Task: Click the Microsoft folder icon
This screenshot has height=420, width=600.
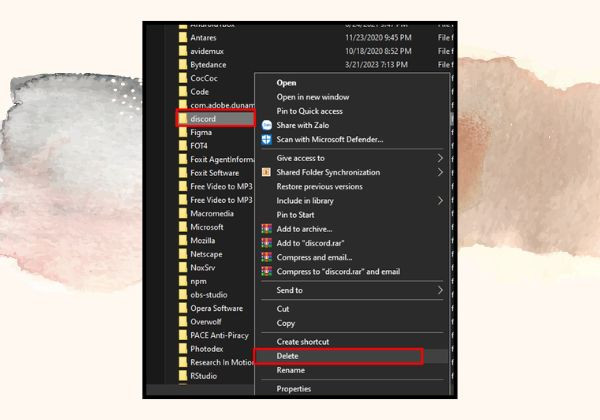Action: [183, 227]
